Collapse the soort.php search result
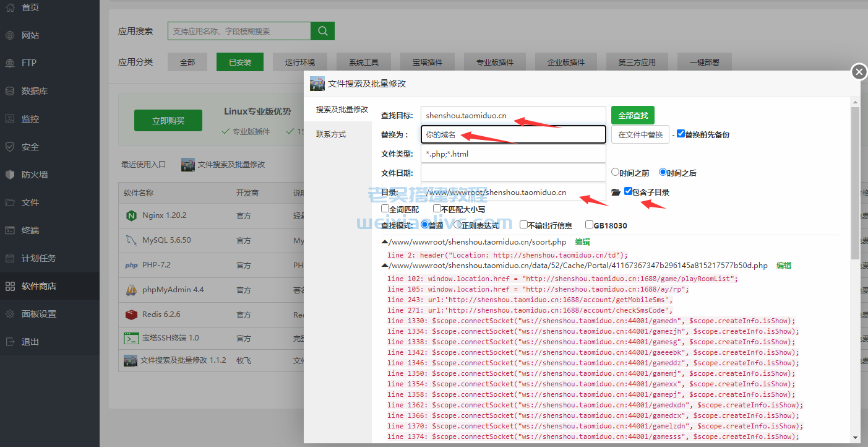The height and width of the screenshot is (447, 868). coord(385,241)
